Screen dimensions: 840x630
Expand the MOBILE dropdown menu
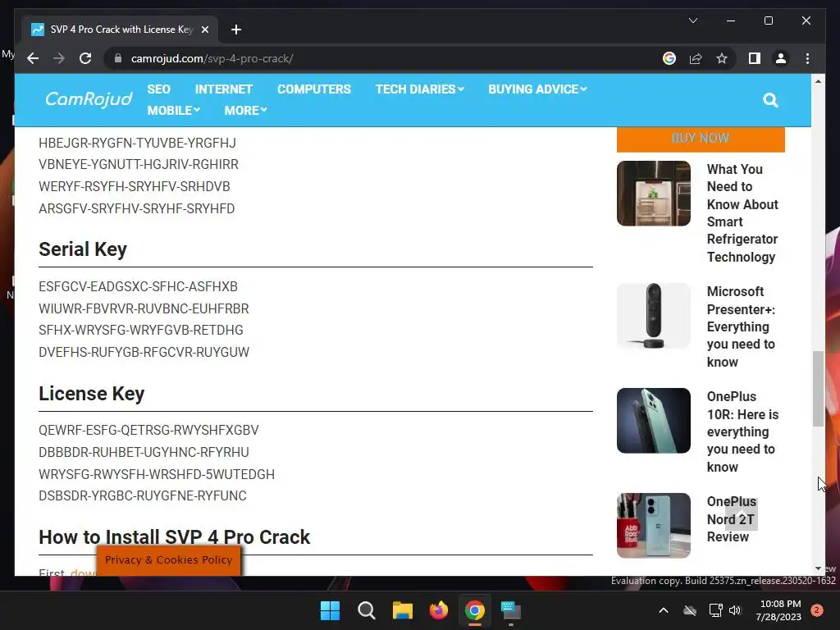pyautogui.click(x=174, y=111)
